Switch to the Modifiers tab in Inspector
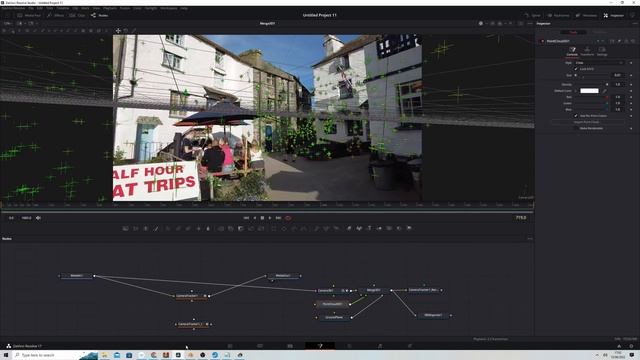Viewport: 640px width, 360px height. [600, 32]
